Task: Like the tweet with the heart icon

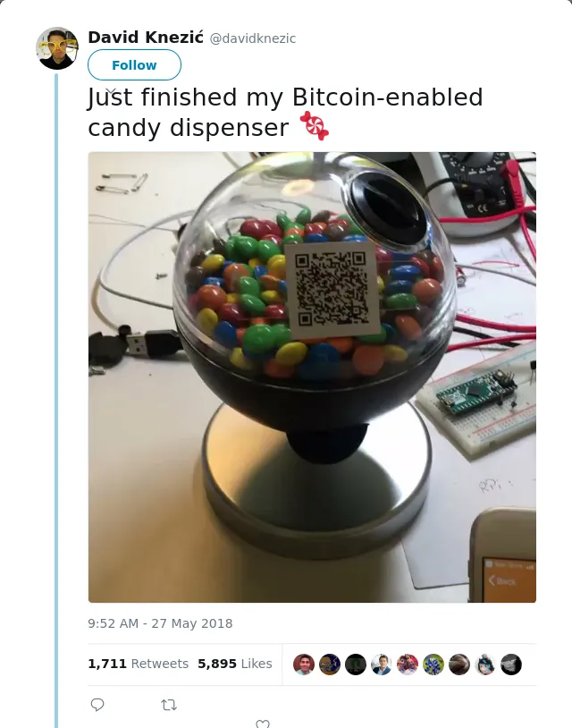Action: point(263,724)
